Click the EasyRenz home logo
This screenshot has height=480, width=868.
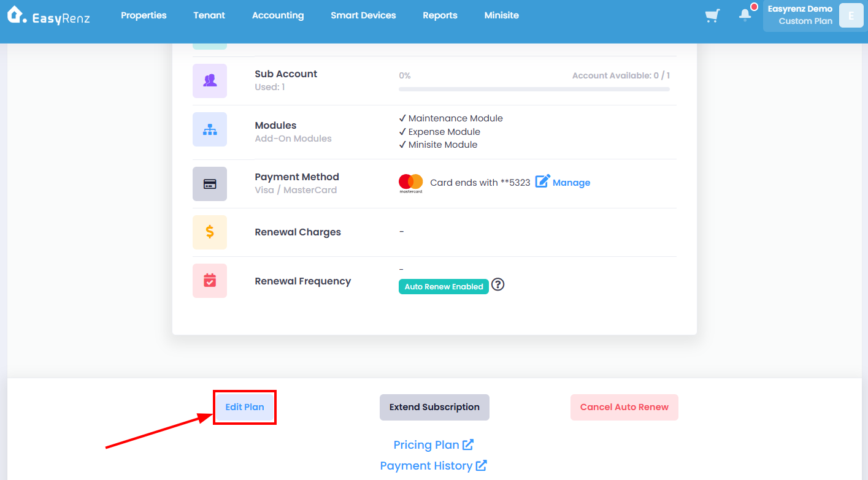48,16
